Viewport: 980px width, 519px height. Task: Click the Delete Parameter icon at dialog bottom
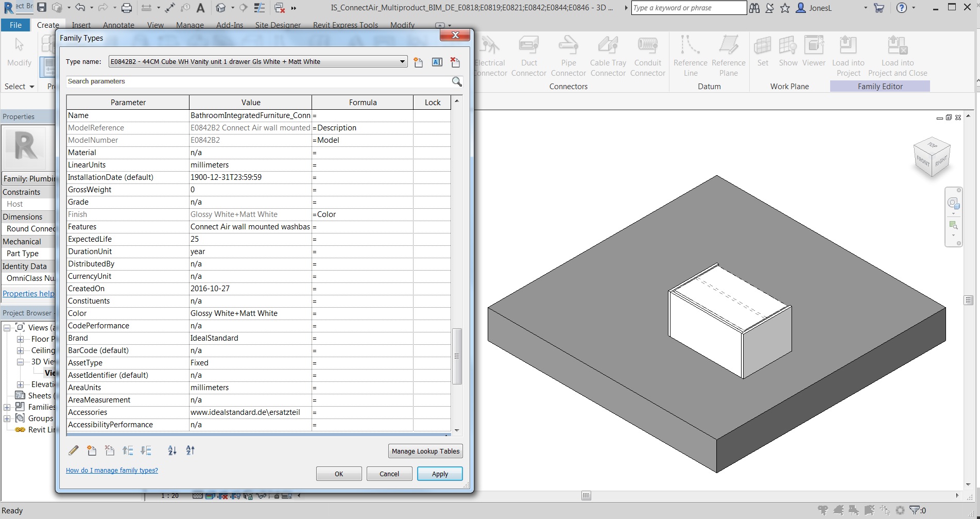click(110, 450)
